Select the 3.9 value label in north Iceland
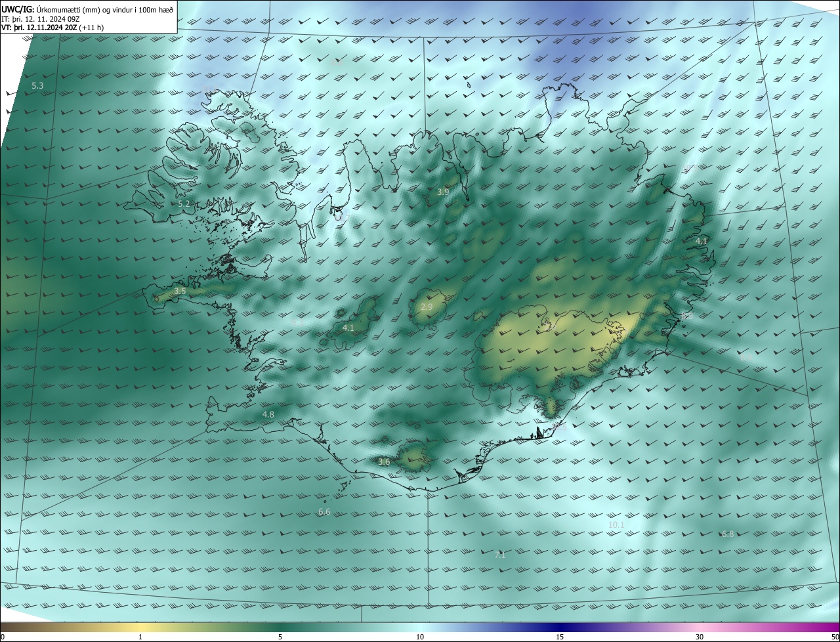This screenshot has width=840, height=642. [443, 192]
